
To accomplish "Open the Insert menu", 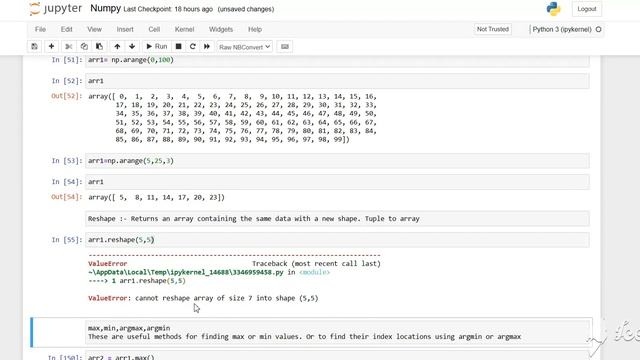I will (125, 29).
